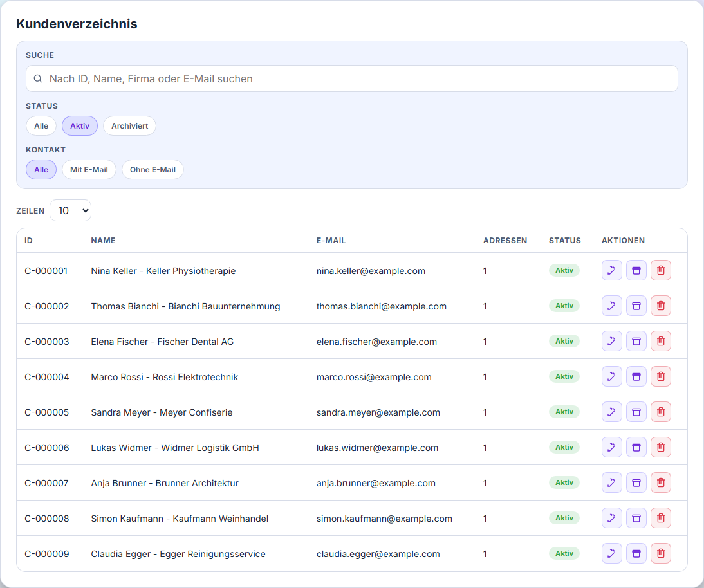Image resolution: width=704 pixels, height=588 pixels.
Task: Delete the Sandra Meyer row
Action: pos(661,412)
